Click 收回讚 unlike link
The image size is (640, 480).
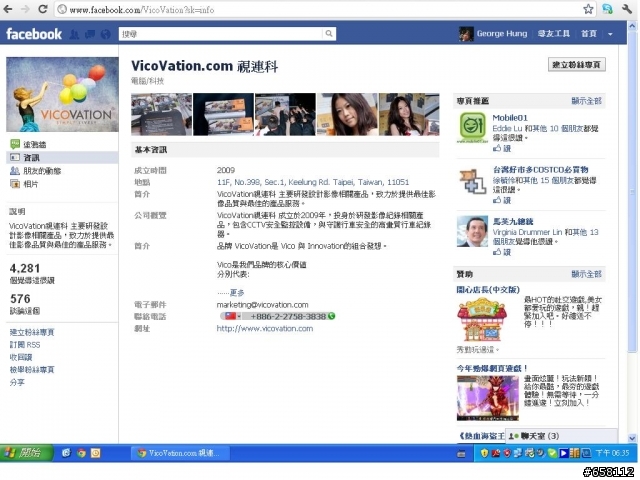tap(21, 358)
